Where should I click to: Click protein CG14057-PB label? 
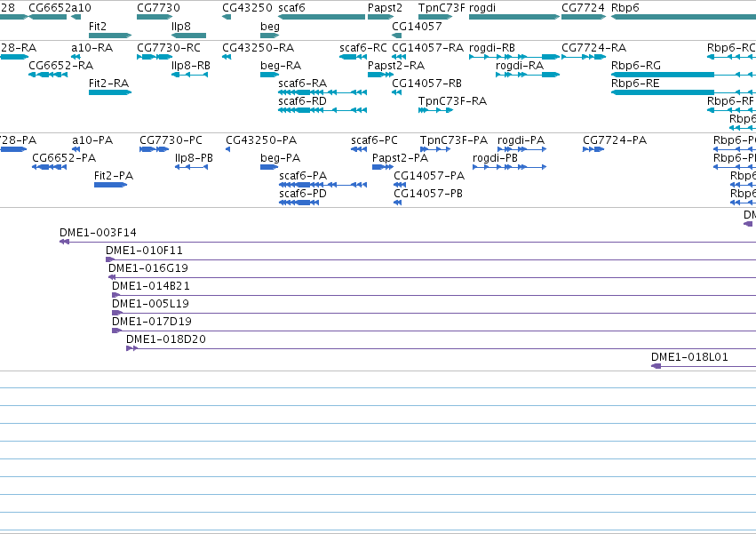pyautogui.click(x=428, y=194)
